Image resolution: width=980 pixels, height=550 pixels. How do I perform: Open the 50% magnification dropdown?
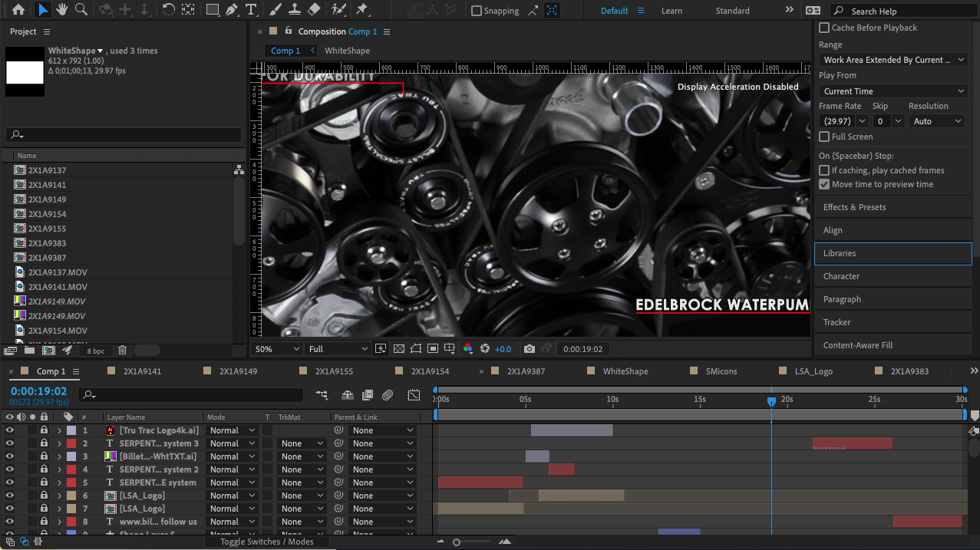[277, 349]
